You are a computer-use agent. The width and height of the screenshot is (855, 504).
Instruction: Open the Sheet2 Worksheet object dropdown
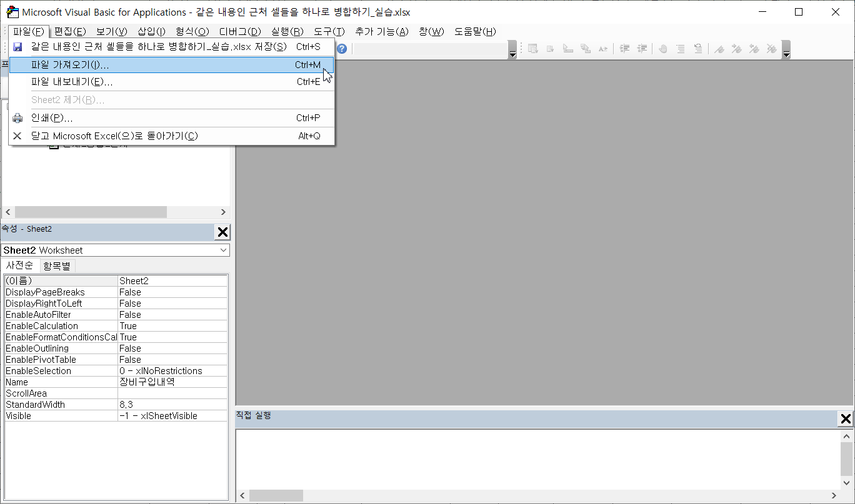[x=224, y=250]
